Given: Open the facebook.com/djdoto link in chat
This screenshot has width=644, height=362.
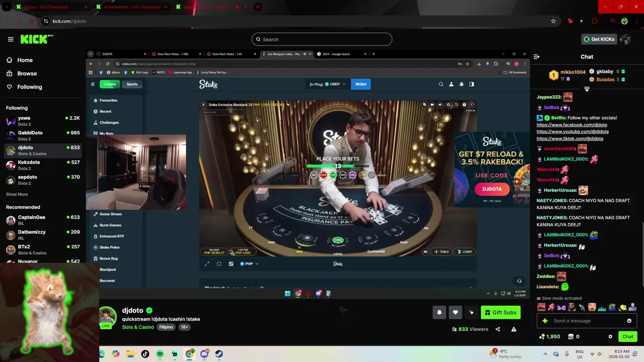Looking at the screenshot, I should pyautogui.click(x=572, y=125).
